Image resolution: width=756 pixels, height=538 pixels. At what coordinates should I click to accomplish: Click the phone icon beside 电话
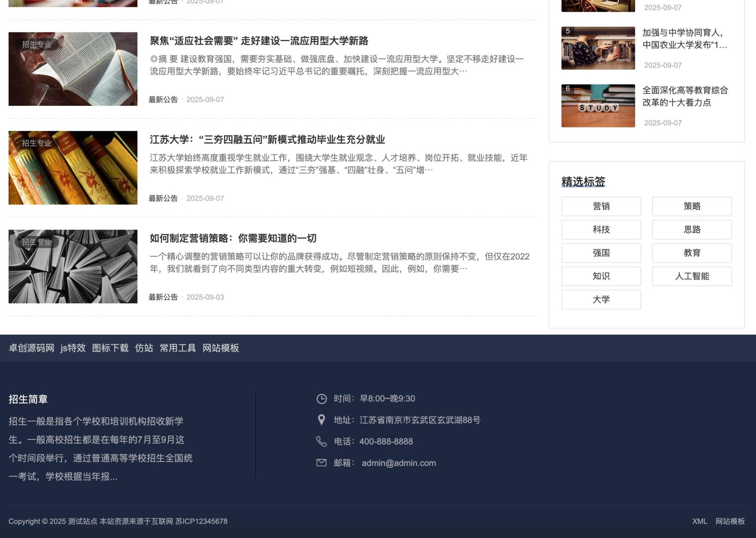pyautogui.click(x=322, y=441)
